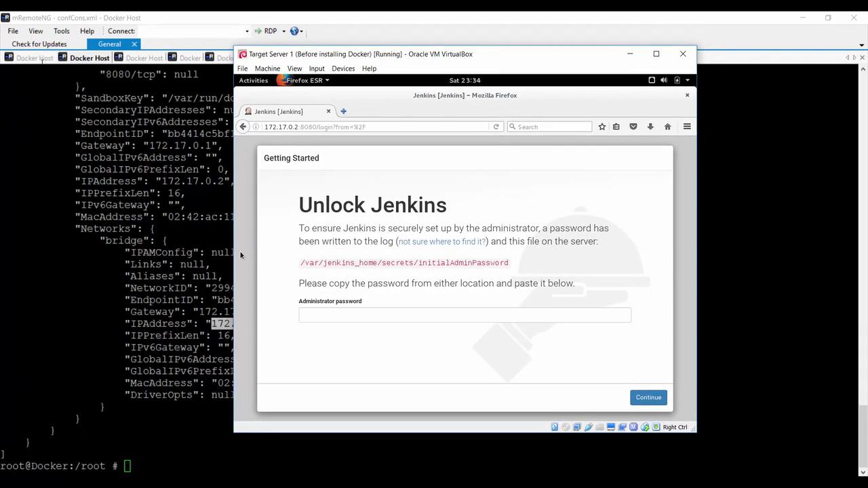This screenshot has width=868, height=488.
Task: Close the Mozilla Firefox window inside the VM
Action: [687, 95]
